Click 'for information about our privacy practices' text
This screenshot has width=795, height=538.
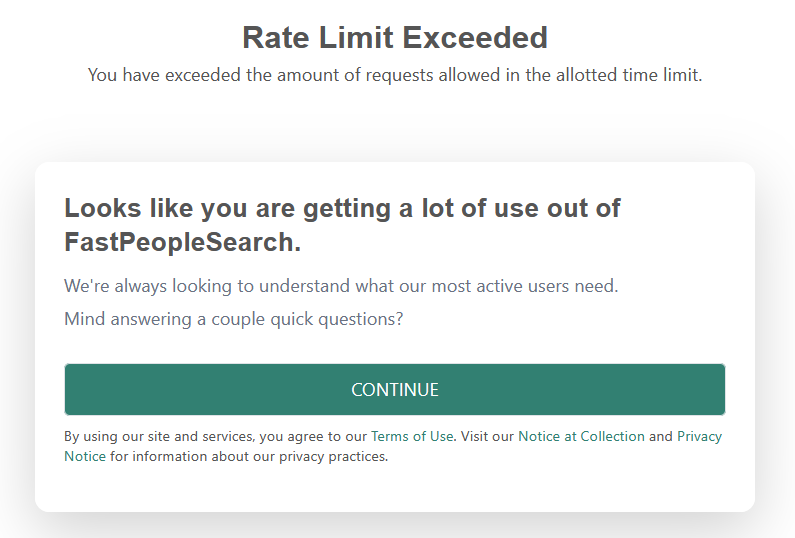click(x=248, y=457)
